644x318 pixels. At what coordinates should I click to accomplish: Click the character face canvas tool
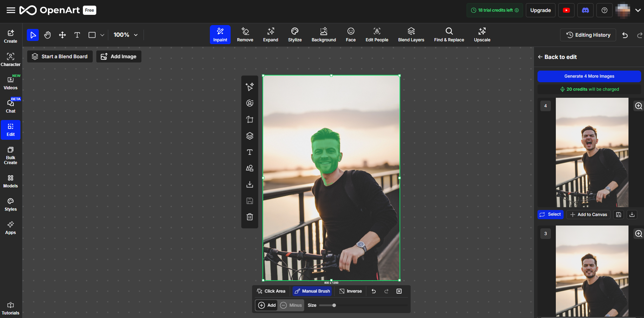tap(250, 103)
